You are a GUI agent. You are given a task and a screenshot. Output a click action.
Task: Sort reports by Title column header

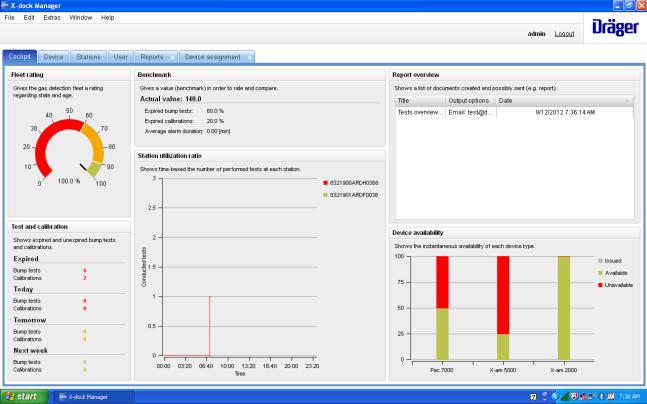tap(419, 100)
